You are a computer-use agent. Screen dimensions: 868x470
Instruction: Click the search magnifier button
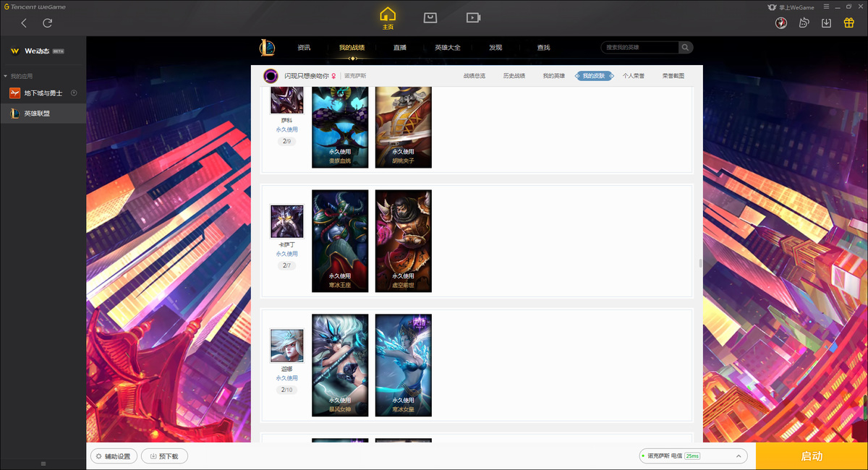[686, 48]
